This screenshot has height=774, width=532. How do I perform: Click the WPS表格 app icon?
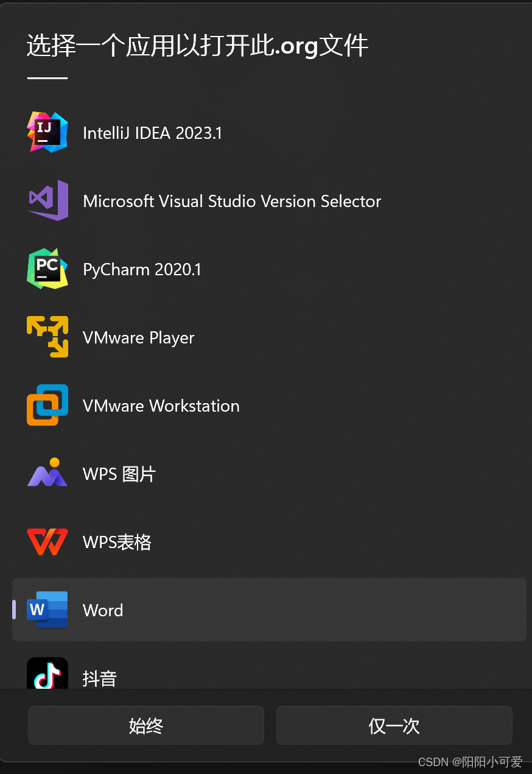coord(47,541)
